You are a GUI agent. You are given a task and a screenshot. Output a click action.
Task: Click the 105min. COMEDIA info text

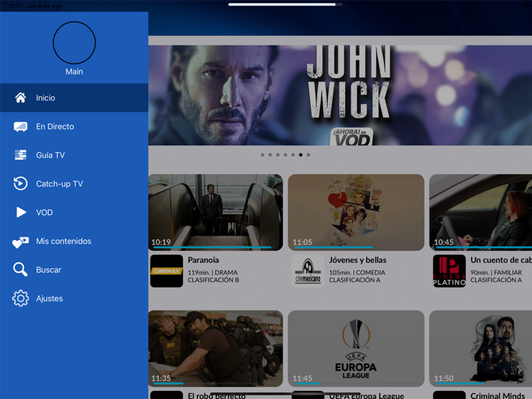[357, 272]
